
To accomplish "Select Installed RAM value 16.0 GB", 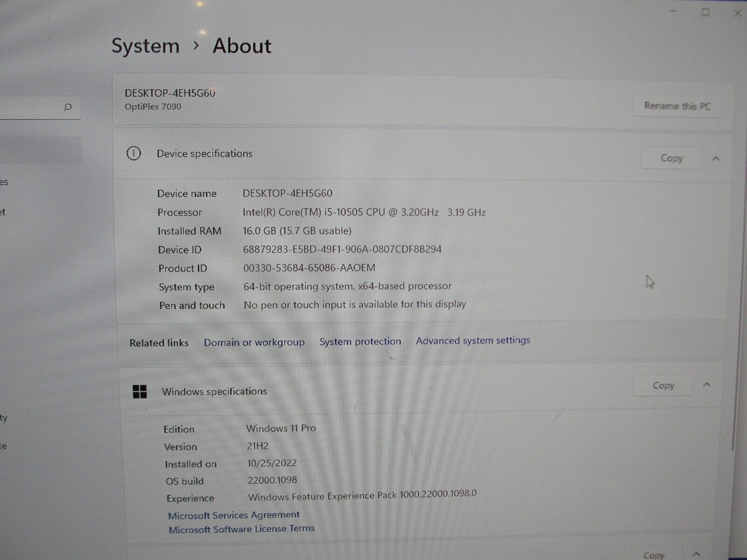I will click(x=297, y=231).
